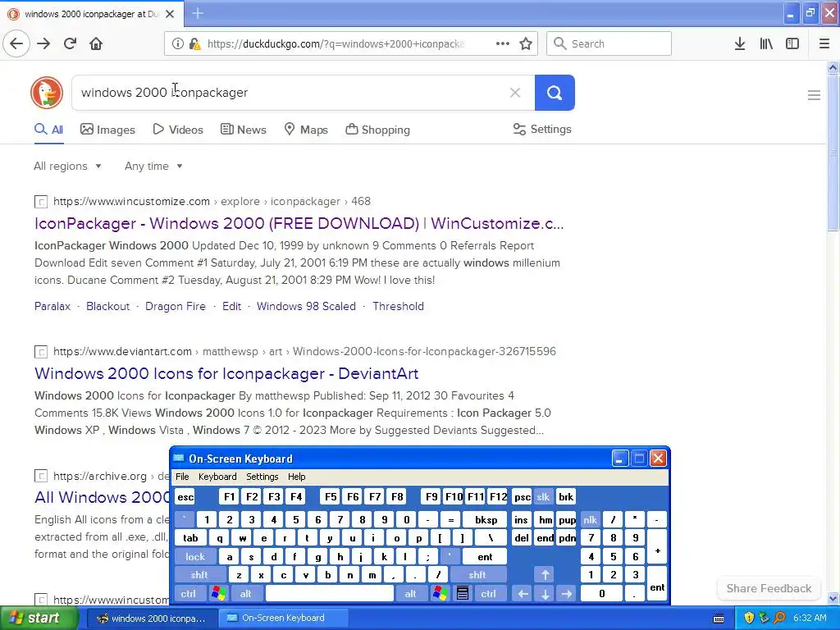
Task: Click the security shield tray icon
Action: pyautogui.click(x=748, y=619)
